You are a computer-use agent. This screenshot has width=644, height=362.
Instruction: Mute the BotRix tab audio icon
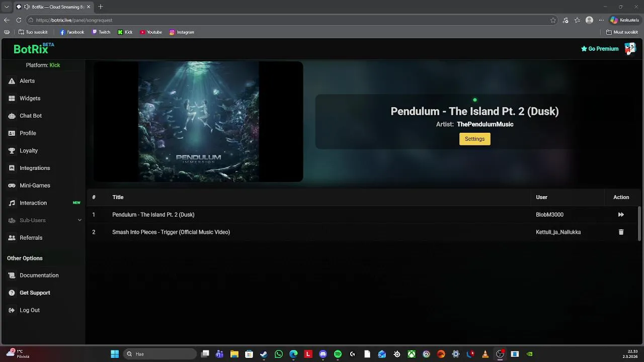click(27, 7)
